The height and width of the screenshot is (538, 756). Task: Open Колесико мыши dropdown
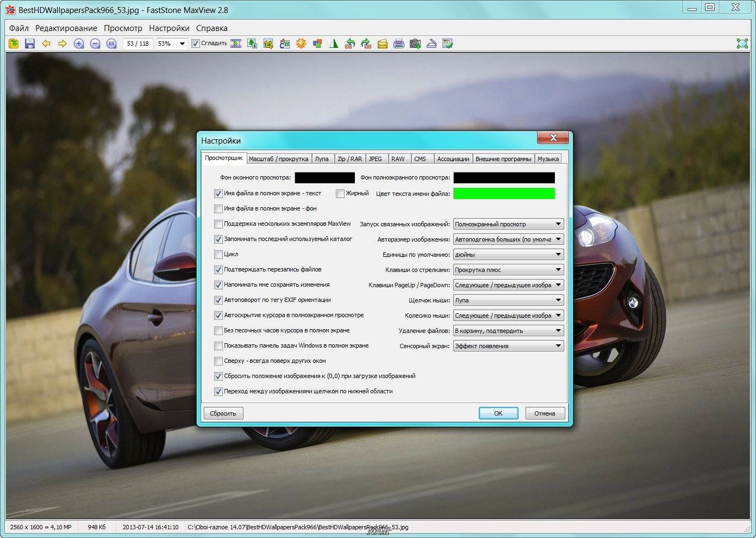[508, 315]
